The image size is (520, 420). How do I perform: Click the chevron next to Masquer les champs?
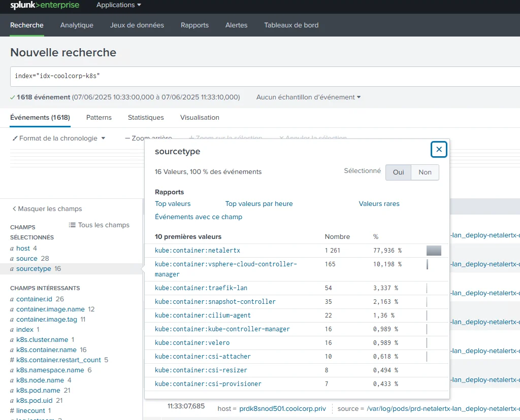coord(14,208)
